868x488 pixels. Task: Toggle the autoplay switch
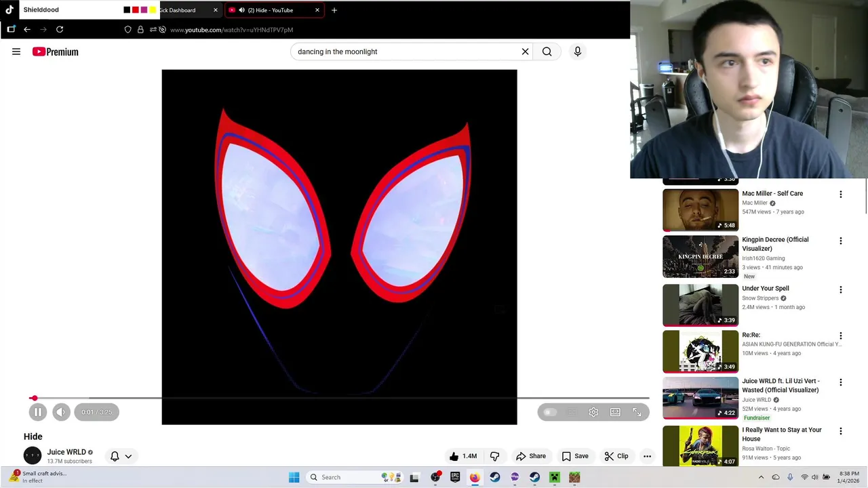[x=549, y=412]
